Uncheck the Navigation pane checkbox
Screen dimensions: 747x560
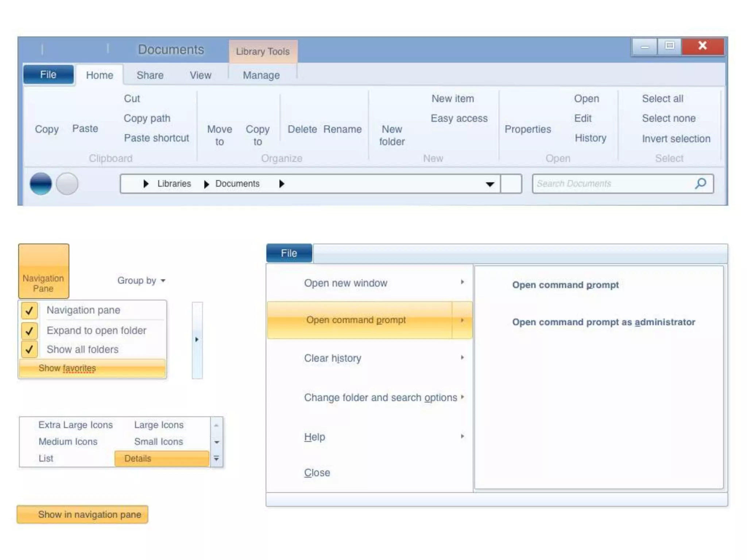30,311
